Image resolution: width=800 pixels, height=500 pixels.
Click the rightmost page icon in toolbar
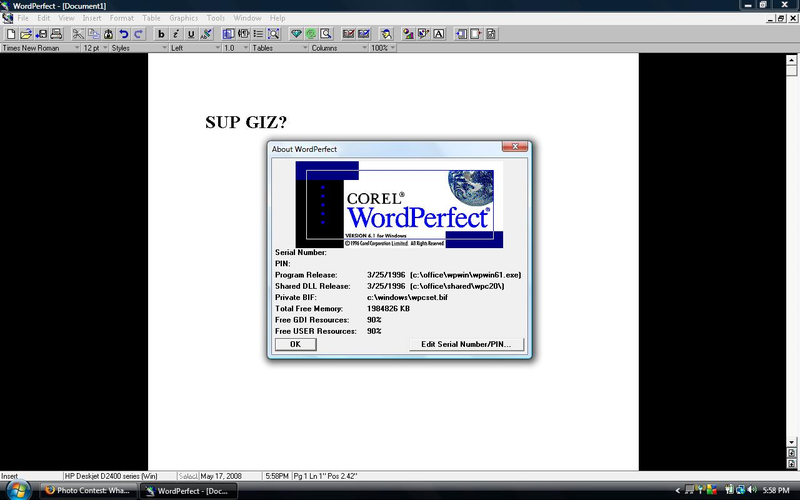click(x=491, y=34)
